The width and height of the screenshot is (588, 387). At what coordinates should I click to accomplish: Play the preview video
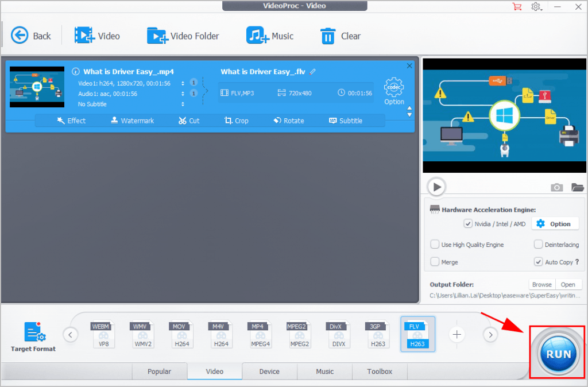point(436,187)
